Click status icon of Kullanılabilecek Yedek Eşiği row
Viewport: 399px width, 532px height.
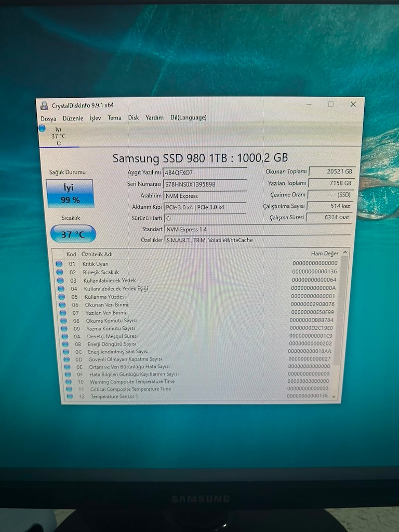tap(61, 288)
